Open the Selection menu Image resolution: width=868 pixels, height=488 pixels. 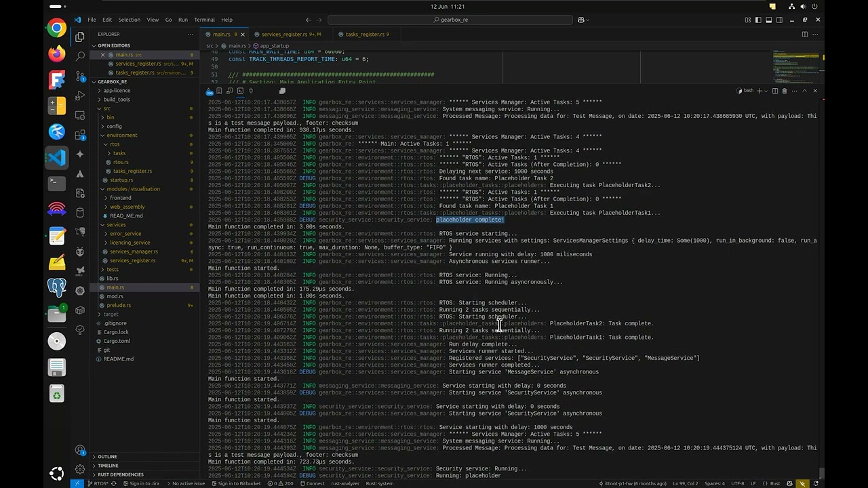click(129, 20)
